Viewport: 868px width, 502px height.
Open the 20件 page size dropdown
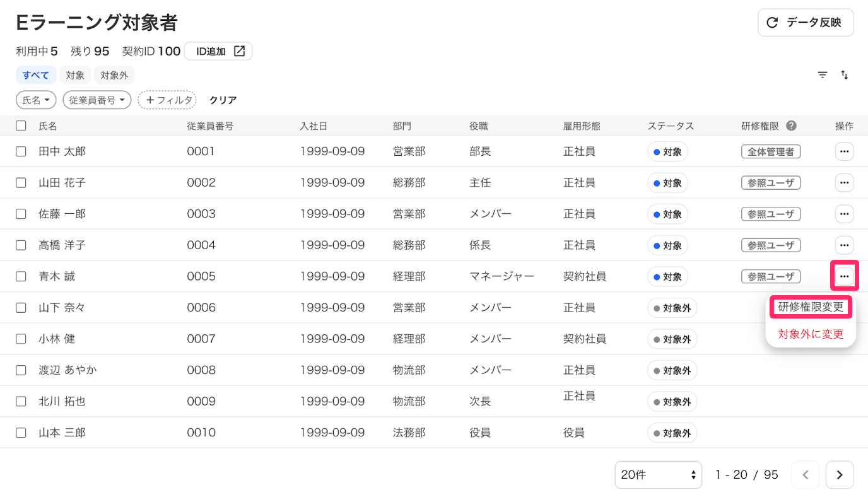click(659, 475)
